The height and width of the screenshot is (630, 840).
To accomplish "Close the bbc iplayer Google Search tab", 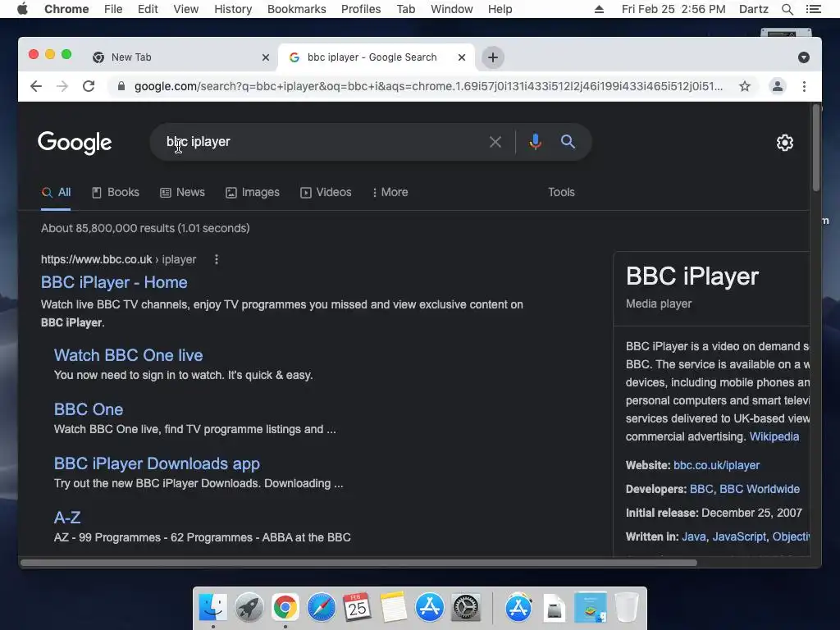I will [x=462, y=57].
